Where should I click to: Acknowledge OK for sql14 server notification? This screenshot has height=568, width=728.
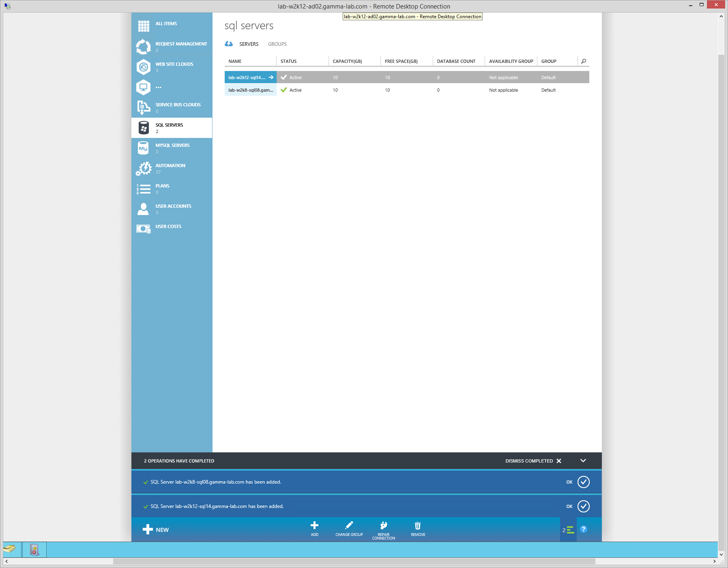583,506
